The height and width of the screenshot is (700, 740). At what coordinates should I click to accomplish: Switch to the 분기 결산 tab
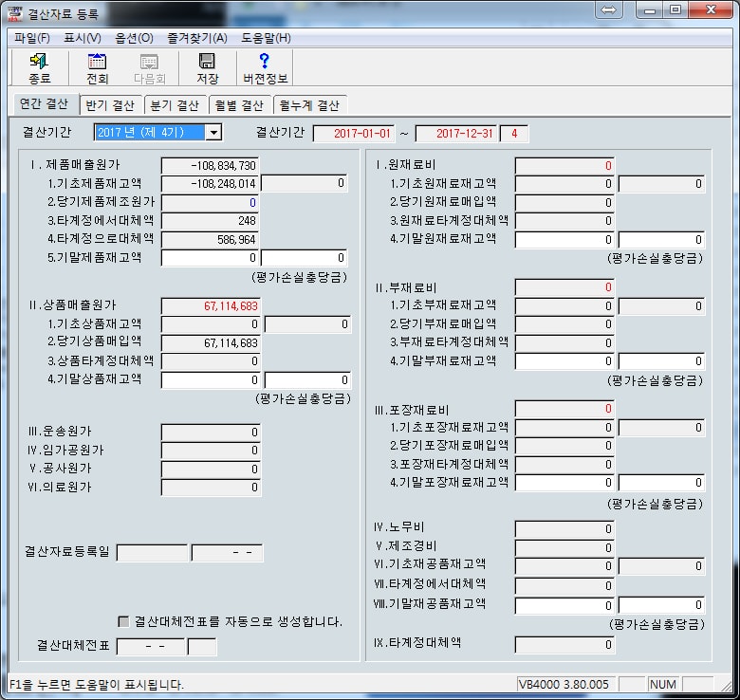tap(175, 105)
